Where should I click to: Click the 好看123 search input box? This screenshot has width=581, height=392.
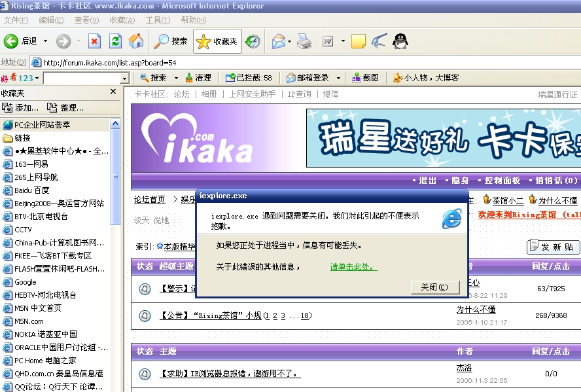click(82, 78)
